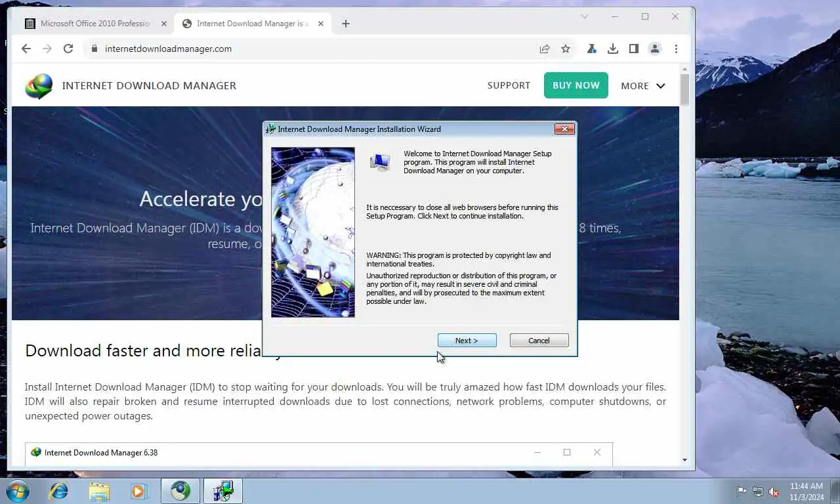
Task: Click the browser forward arrow
Action: [47, 49]
